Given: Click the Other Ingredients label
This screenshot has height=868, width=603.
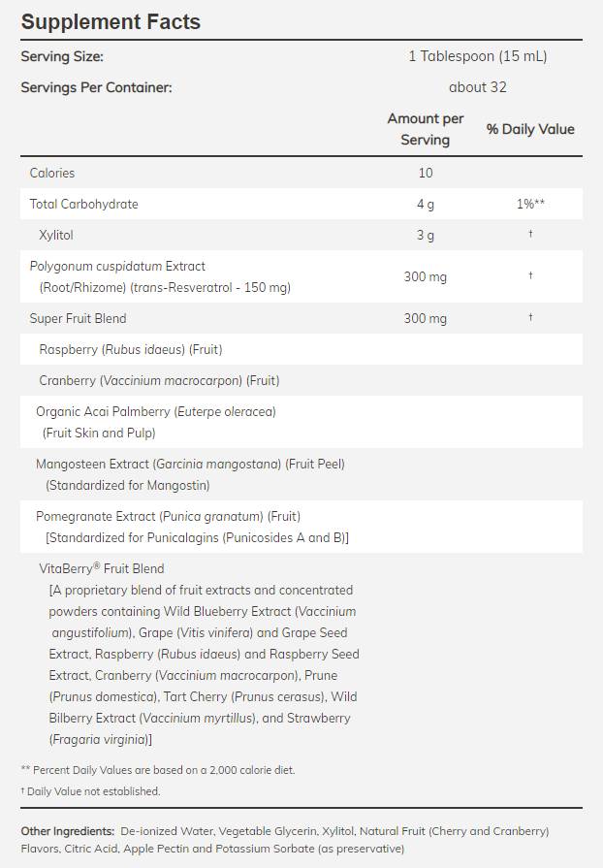Looking at the screenshot, I should coord(67,831).
